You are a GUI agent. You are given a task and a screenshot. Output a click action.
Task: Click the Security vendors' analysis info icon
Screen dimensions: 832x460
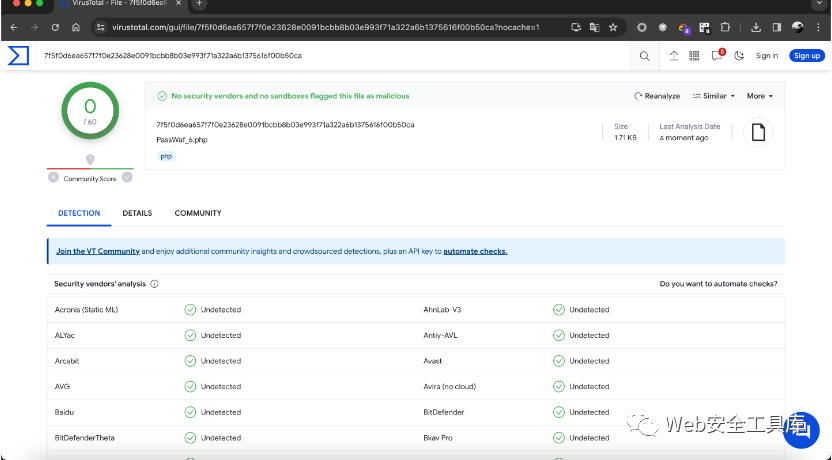(155, 284)
